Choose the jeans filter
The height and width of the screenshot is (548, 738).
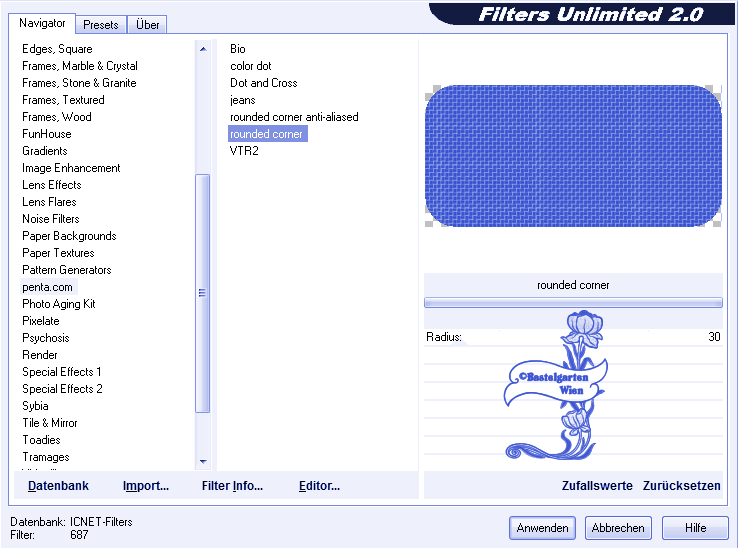point(243,100)
